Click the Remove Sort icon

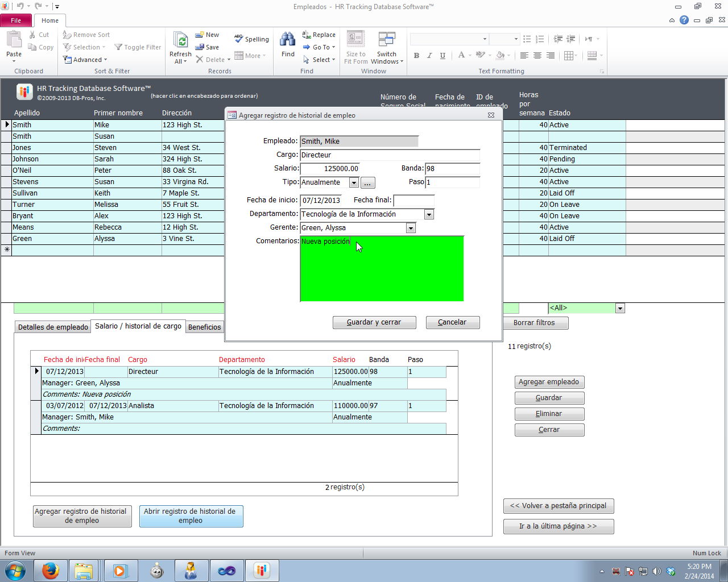click(67, 35)
